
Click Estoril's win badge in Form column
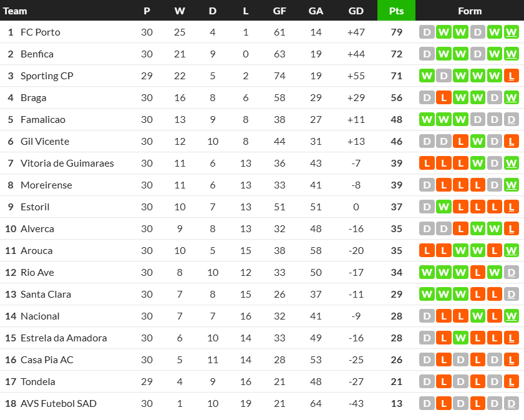(444, 207)
